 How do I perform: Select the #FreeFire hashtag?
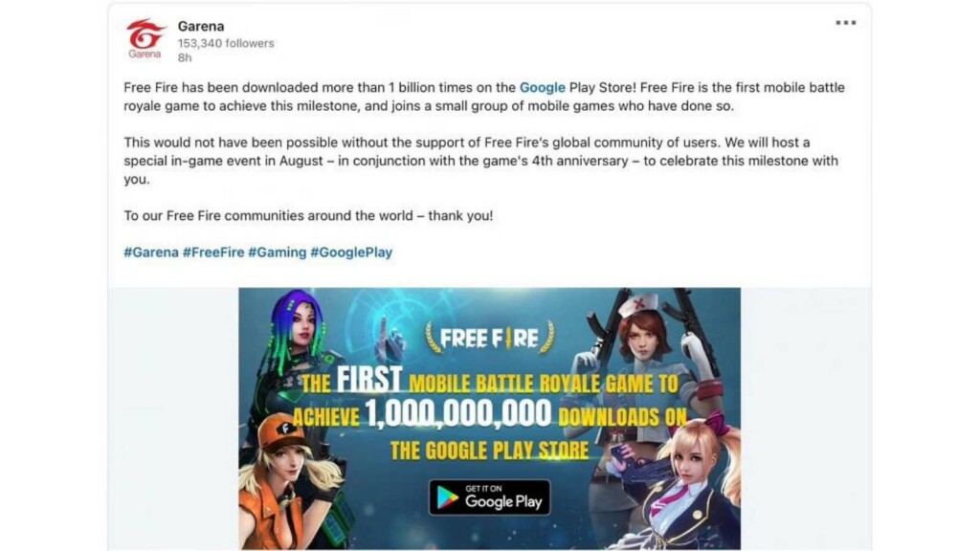coord(213,253)
